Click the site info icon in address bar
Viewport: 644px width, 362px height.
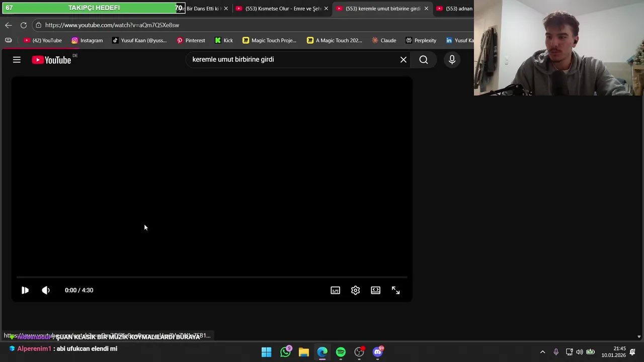tap(38, 25)
